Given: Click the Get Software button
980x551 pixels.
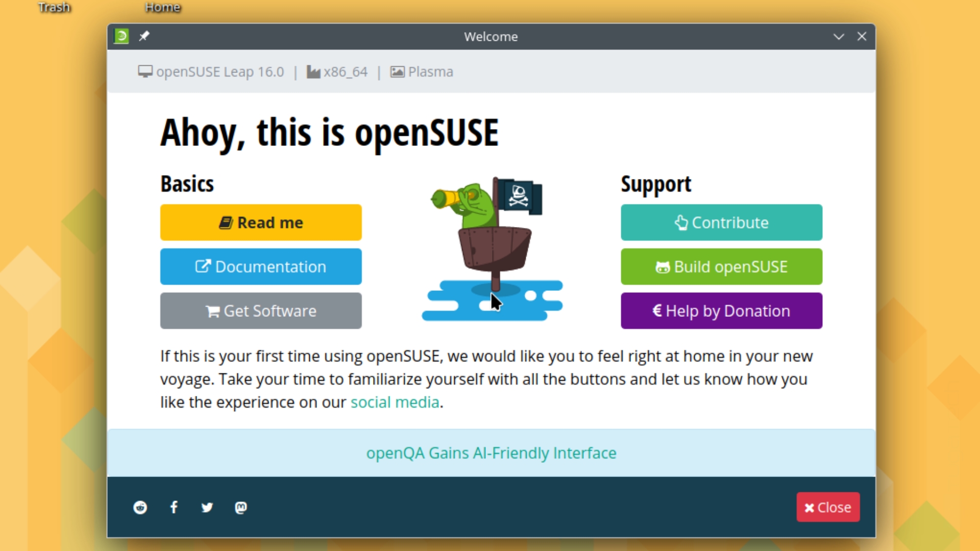Looking at the screenshot, I should tap(261, 311).
